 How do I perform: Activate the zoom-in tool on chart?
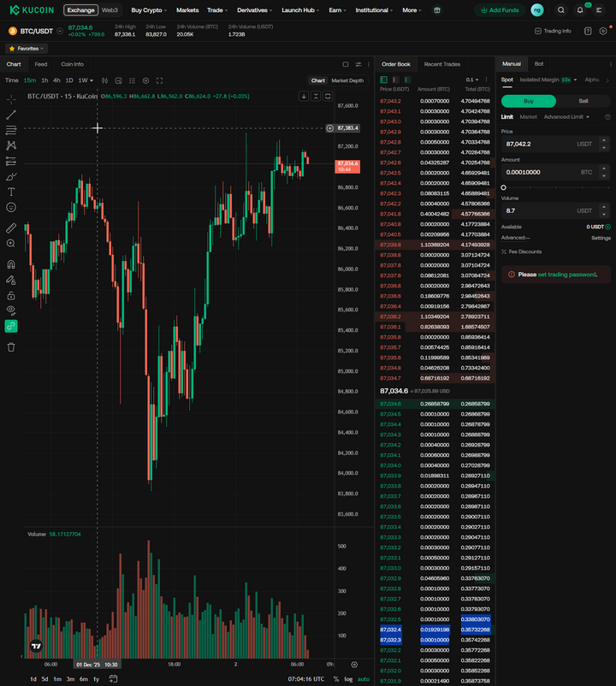coord(11,244)
